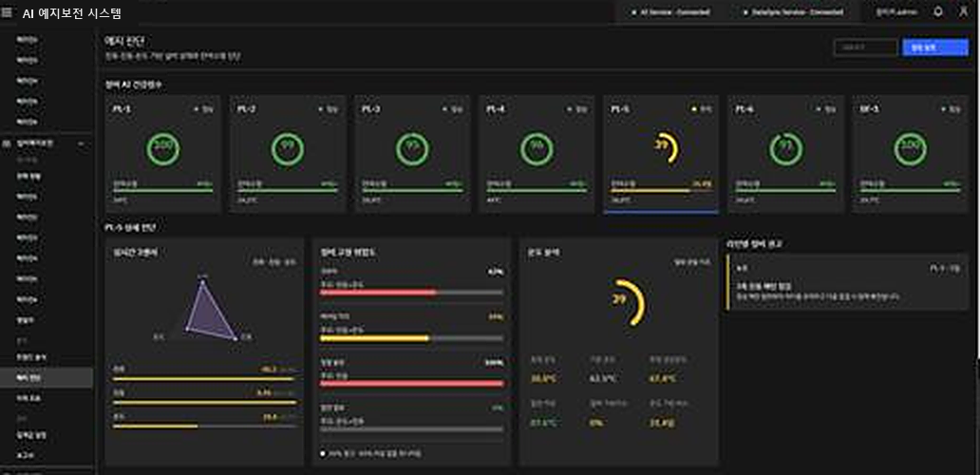The image size is (980, 475).
Task: Click the blue button in the page header
Action: [935, 47]
